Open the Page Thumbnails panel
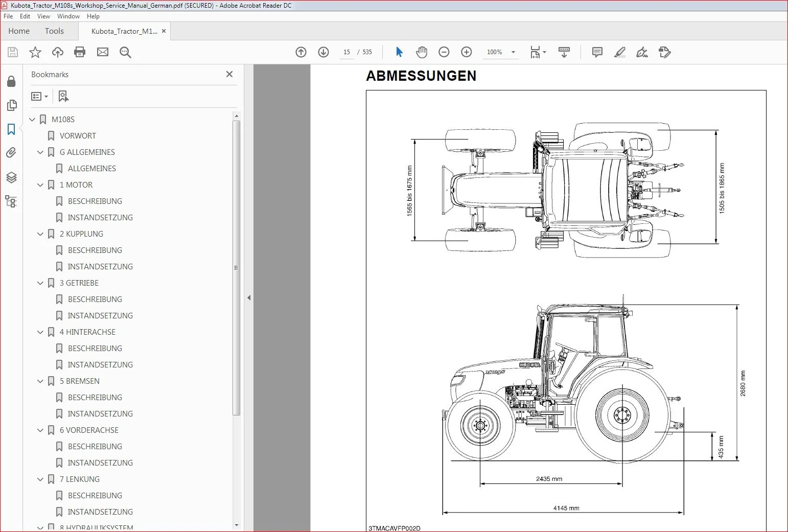Viewport: 788px width, 532px height. (x=11, y=105)
